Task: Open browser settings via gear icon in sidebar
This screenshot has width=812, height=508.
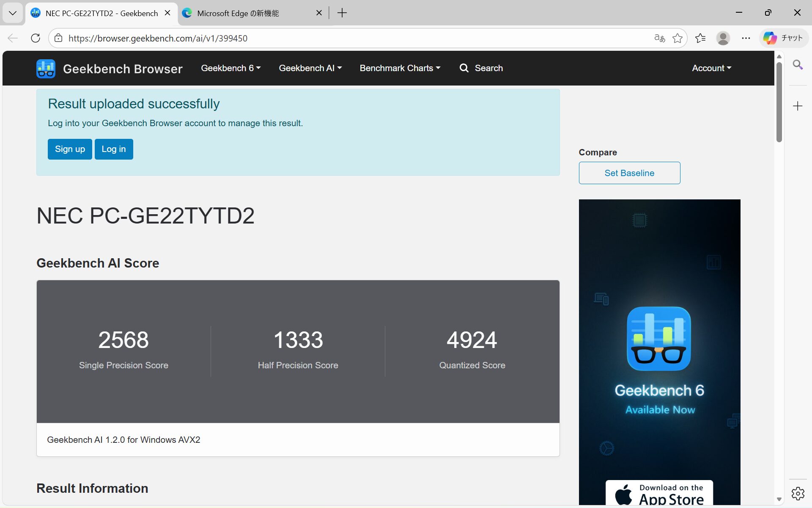Action: coord(798,493)
